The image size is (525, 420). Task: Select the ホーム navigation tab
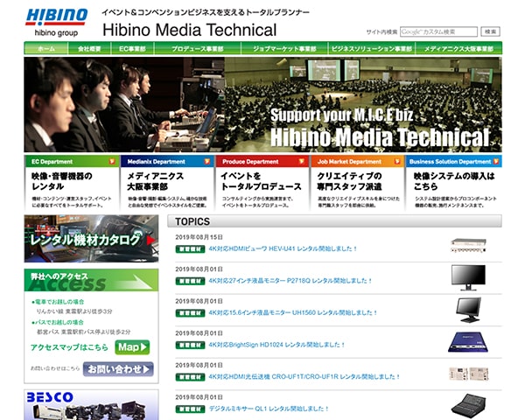point(46,49)
